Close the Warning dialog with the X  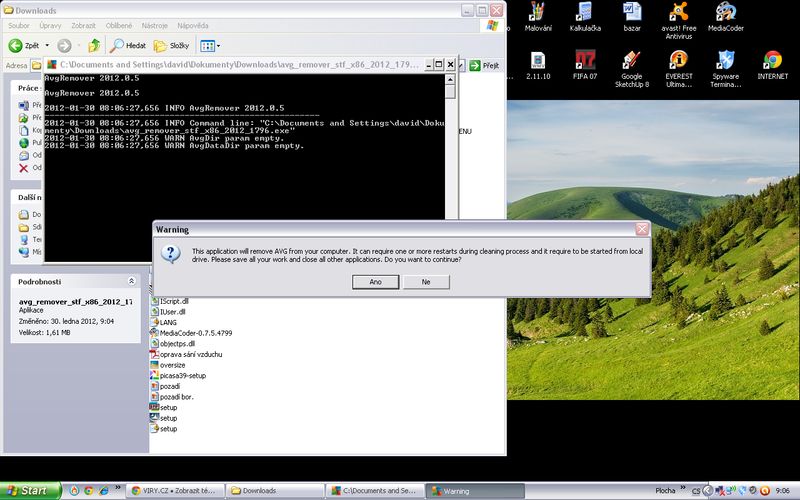pos(642,229)
